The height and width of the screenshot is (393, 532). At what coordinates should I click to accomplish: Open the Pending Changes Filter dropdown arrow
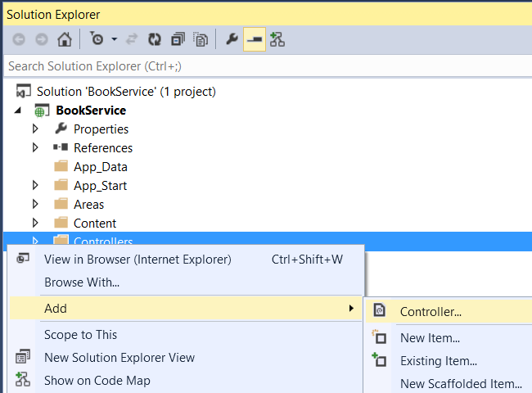point(115,39)
